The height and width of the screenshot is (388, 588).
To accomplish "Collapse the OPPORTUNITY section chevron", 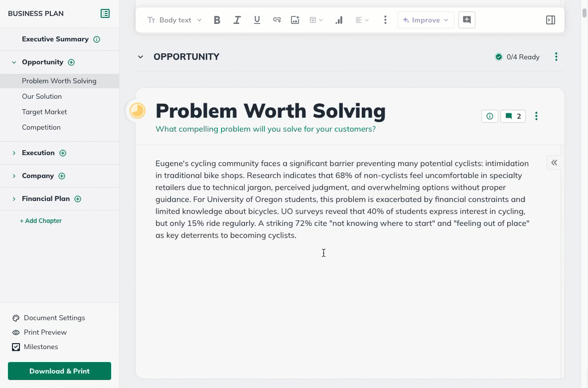I will [141, 57].
